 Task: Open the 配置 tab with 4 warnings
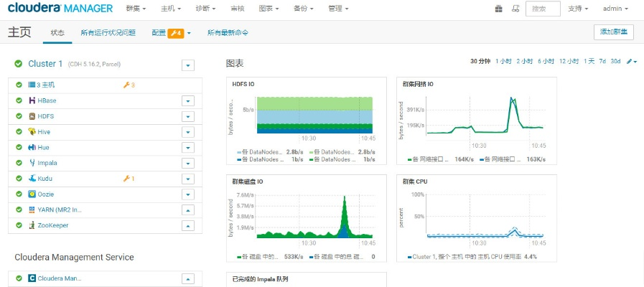172,33
